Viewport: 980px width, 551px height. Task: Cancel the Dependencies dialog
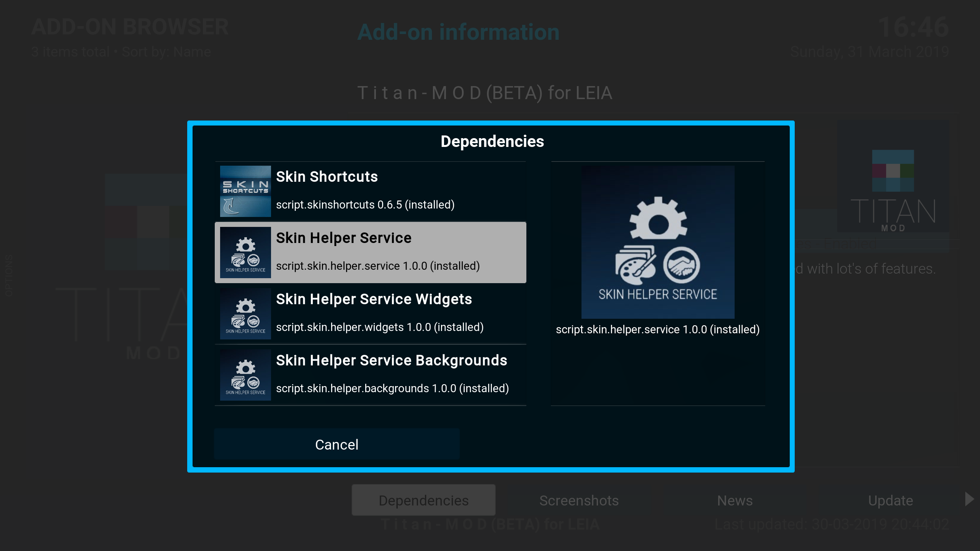pos(337,445)
